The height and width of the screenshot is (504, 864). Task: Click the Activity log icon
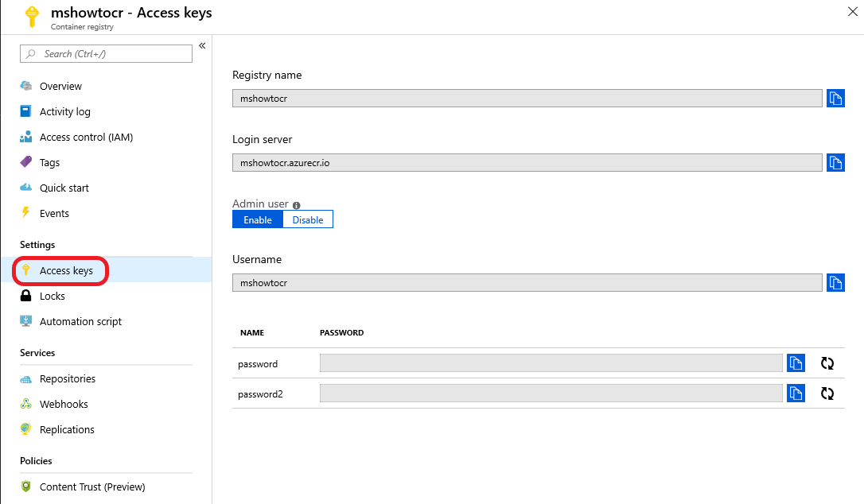(x=26, y=111)
